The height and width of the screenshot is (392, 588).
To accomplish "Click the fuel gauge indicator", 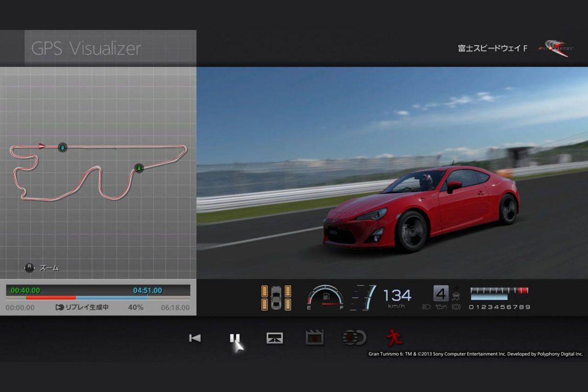I will [x=325, y=297].
